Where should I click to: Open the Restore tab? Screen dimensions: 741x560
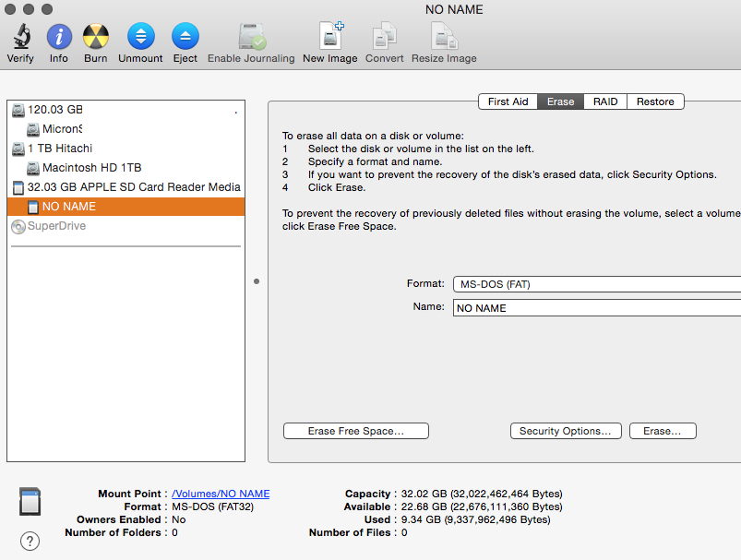[655, 101]
